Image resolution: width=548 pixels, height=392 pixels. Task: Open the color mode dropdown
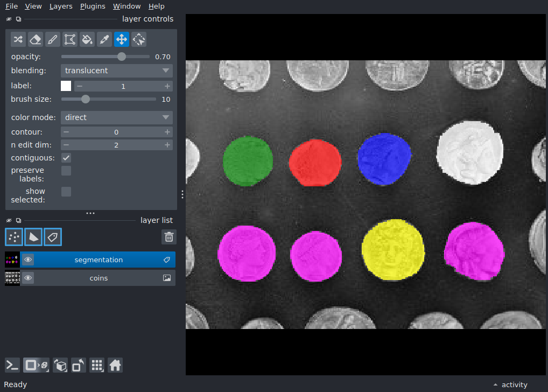pos(117,117)
